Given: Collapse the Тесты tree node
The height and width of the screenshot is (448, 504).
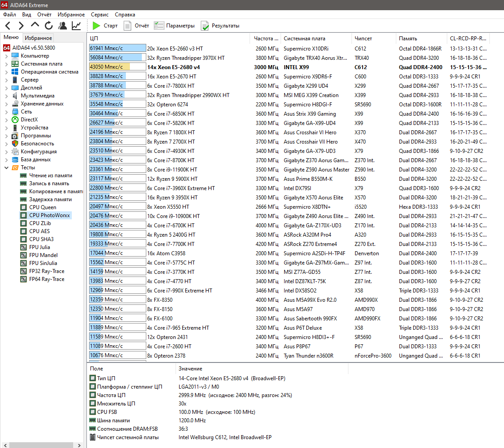Looking at the screenshot, I should click(x=7, y=168).
